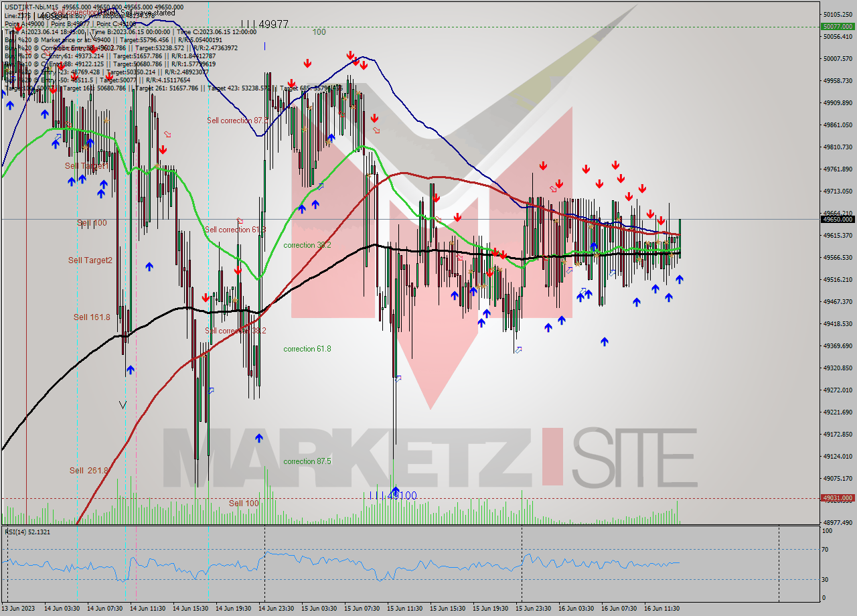
Task: Click the '14 Jun 19:30' time label
Action: tap(234, 609)
